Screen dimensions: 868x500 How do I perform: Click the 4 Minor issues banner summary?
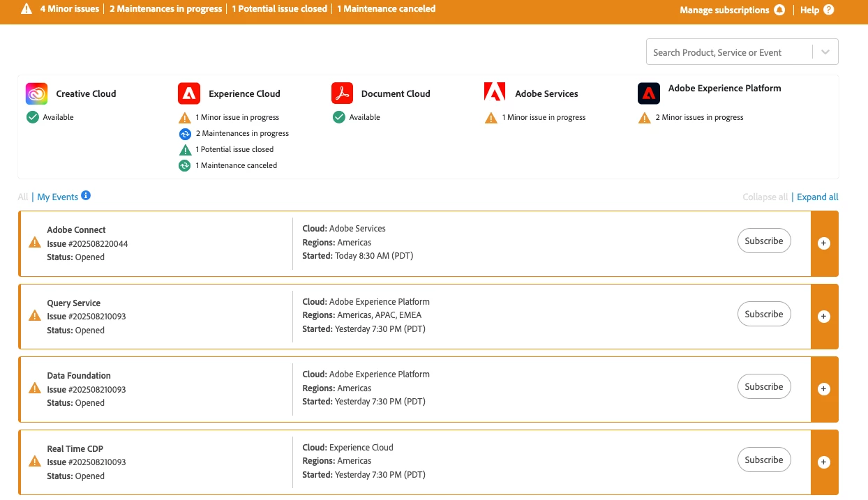pyautogui.click(x=68, y=9)
